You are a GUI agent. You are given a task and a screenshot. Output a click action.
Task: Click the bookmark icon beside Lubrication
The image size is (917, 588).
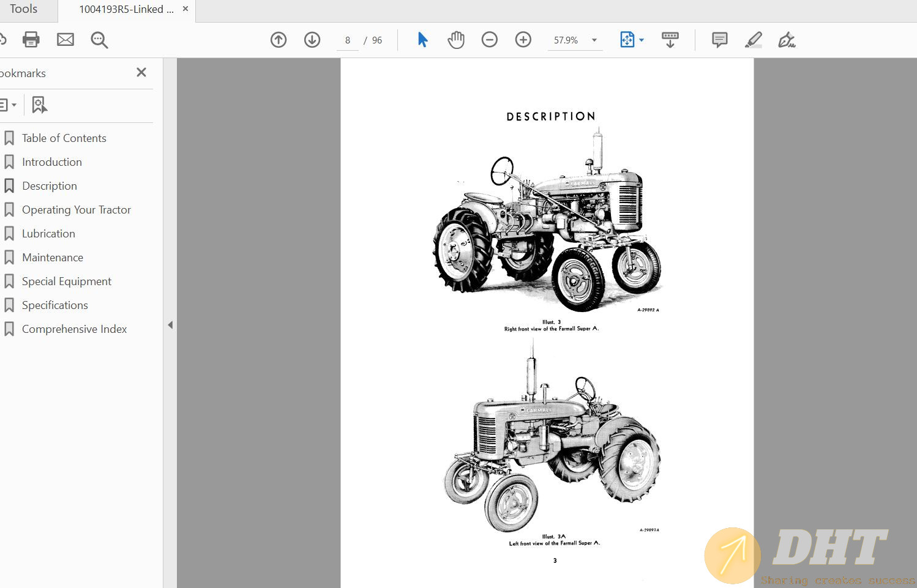point(9,234)
